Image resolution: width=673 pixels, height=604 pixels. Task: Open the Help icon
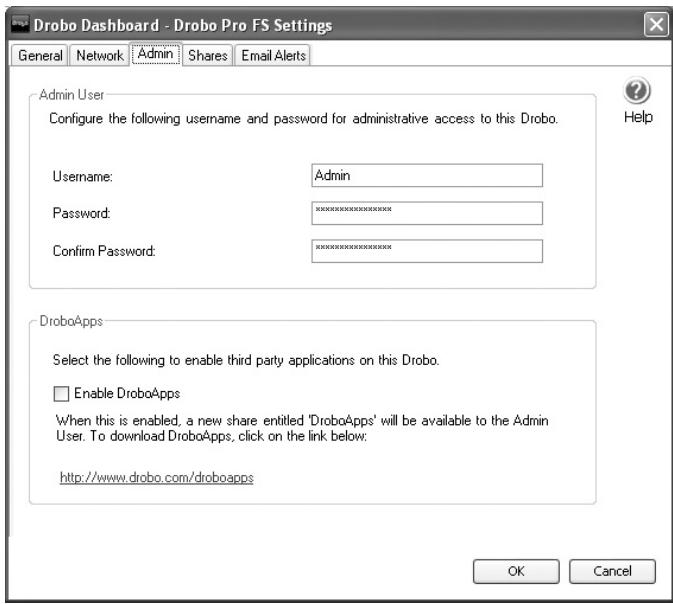point(637,90)
